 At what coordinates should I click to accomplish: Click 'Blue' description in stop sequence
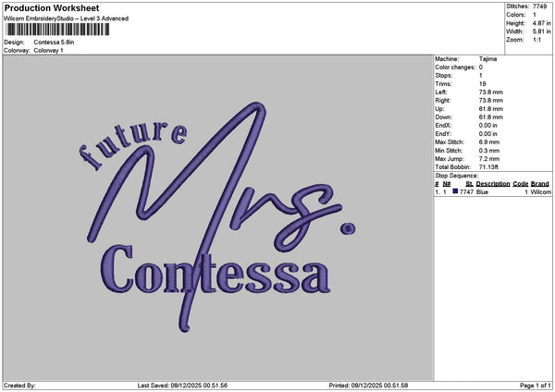point(482,191)
